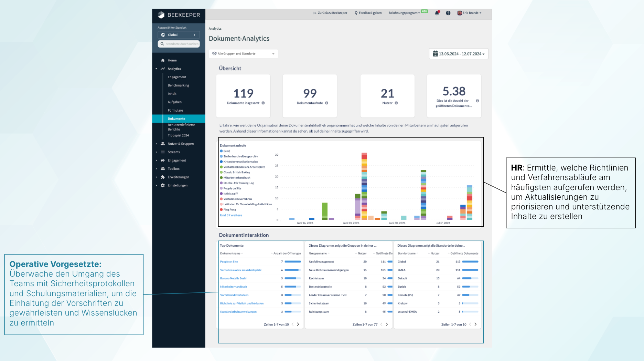Toggle the Ping Pong legend series
The image size is (644, 361).
(x=229, y=209)
